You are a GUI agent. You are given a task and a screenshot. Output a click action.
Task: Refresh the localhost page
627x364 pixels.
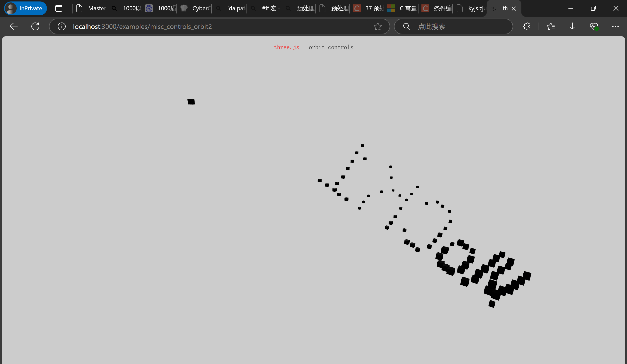[x=35, y=26]
